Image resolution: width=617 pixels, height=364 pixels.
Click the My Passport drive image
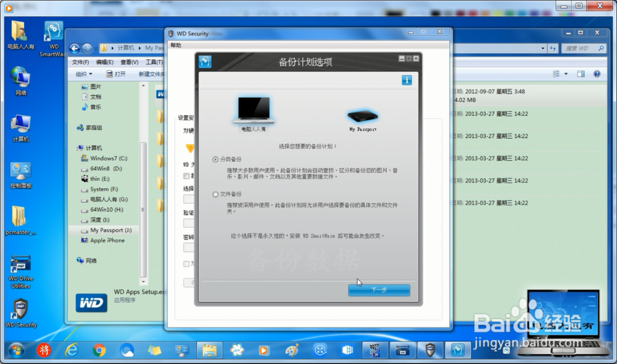pos(363,116)
